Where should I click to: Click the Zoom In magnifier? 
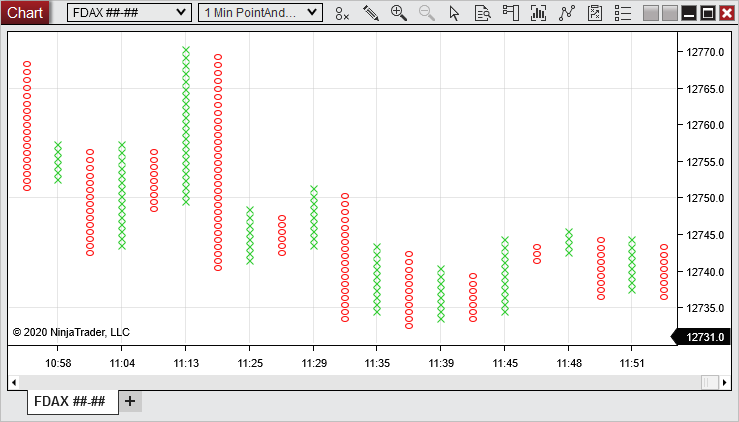pyautogui.click(x=399, y=13)
